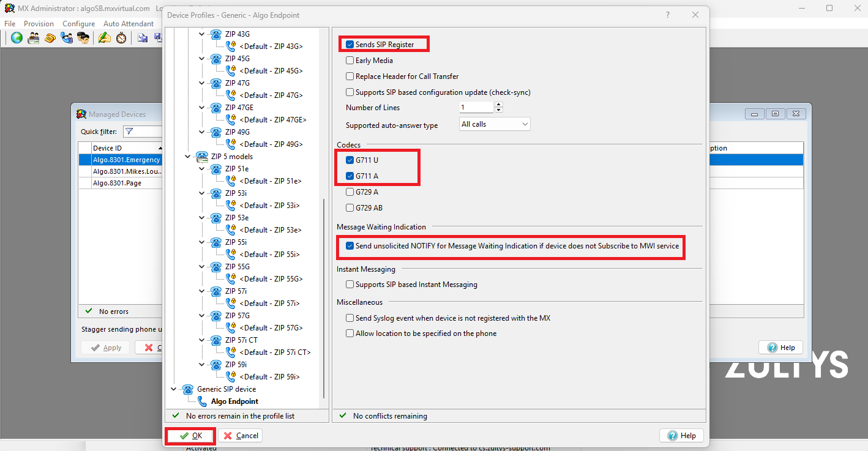Open the Auto Attendant menu

coord(129,24)
